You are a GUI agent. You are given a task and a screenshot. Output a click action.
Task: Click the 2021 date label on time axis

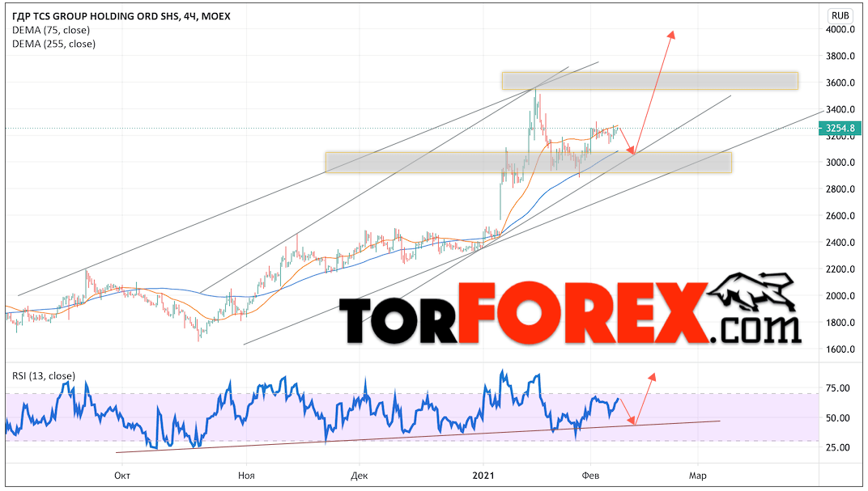point(483,476)
